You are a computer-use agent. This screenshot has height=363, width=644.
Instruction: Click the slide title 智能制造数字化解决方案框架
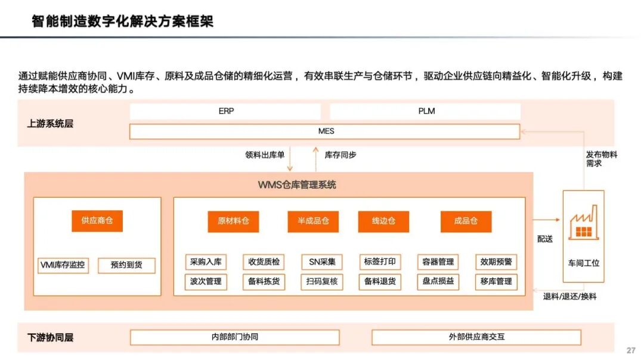[x=122, y=21]
